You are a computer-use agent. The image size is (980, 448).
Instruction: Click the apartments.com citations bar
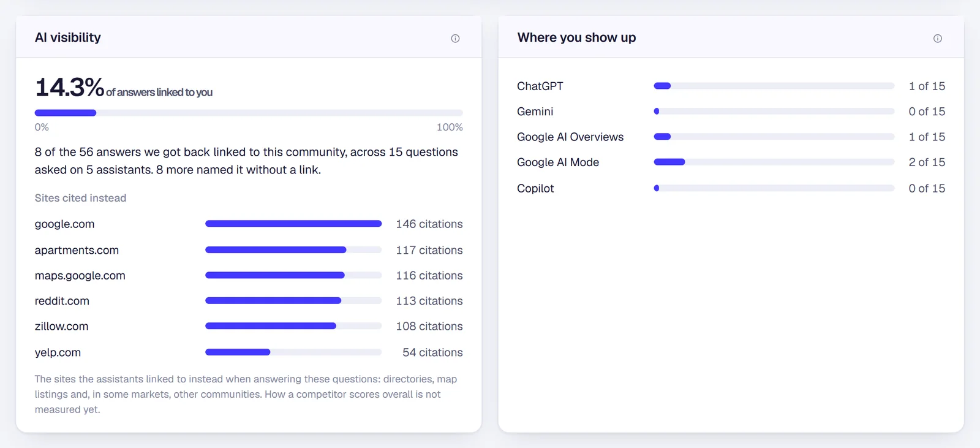tap(293, 250)
